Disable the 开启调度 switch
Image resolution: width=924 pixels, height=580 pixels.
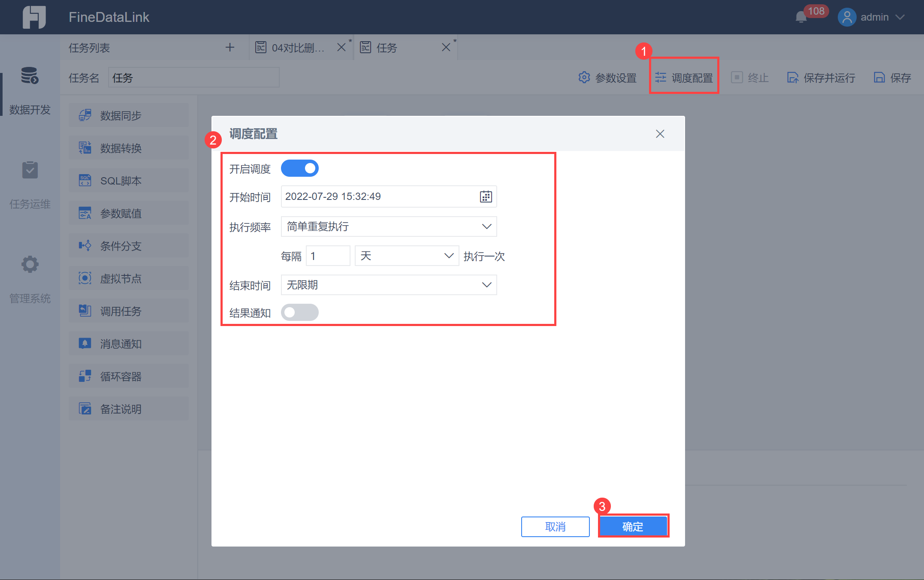pos(299,168)
